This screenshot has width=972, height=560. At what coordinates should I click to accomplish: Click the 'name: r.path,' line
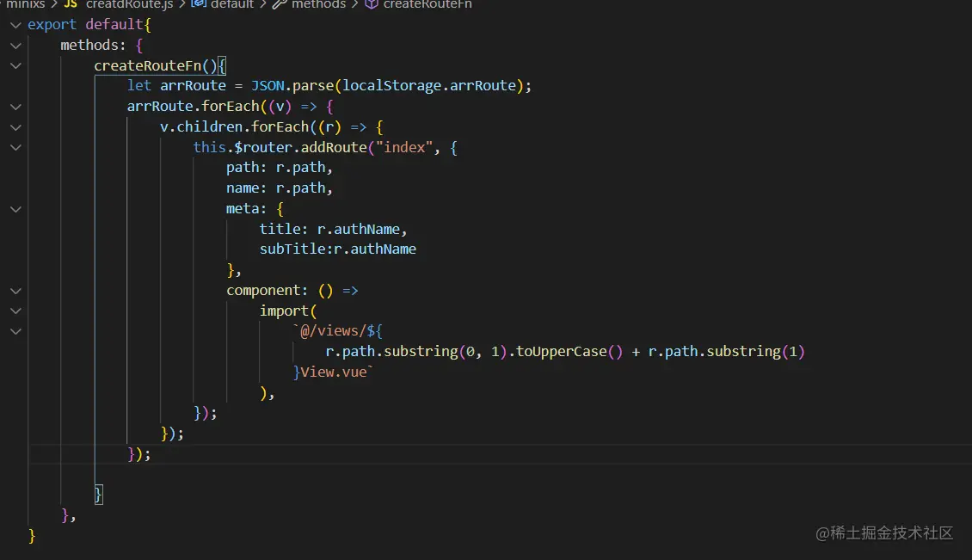coord(279,188)
